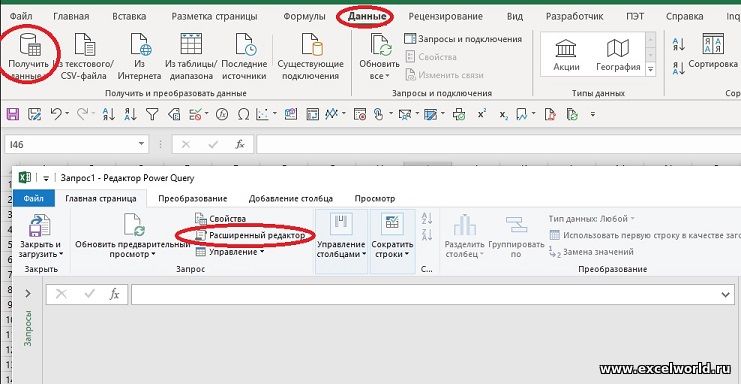Click fx in Power Query formula bar
741x384 pixels.
pos(114,295)
